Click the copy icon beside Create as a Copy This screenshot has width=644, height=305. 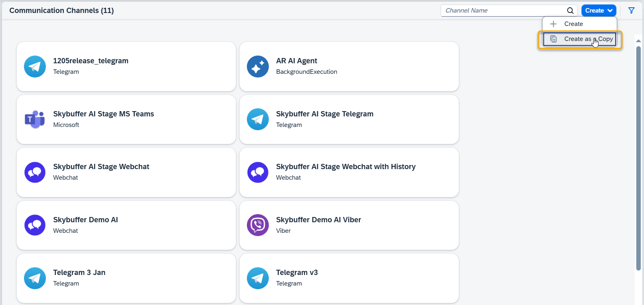(553, 39)
